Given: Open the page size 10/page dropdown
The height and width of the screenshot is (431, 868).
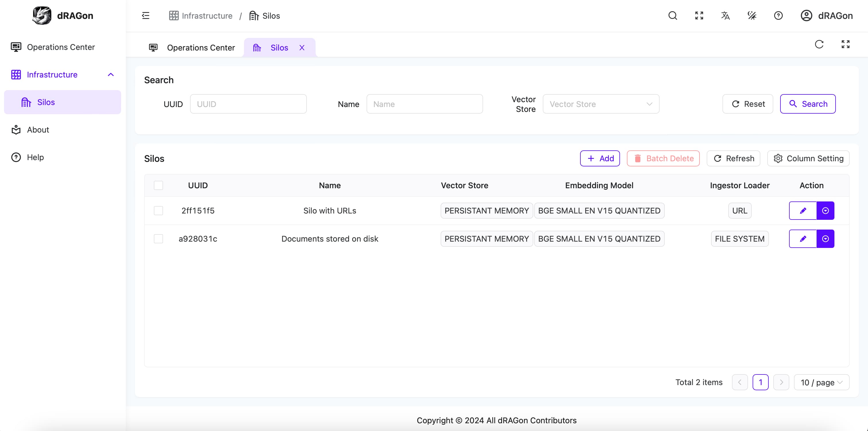Looking at the screenshot, I should (822, 382).
